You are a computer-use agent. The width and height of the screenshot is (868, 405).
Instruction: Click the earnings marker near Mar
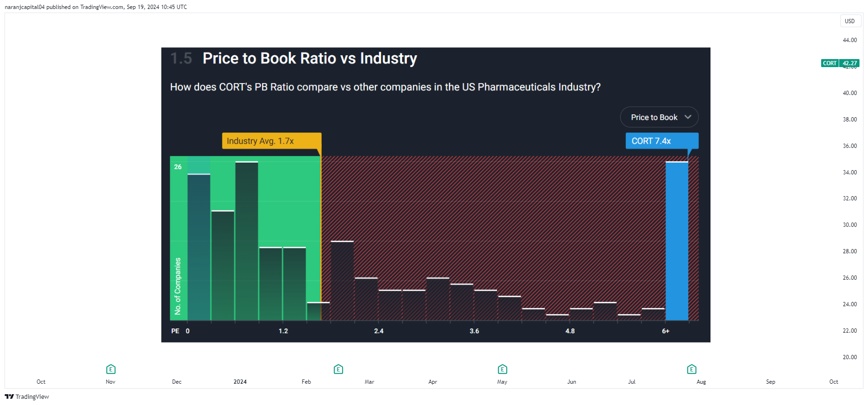coord(338,369)
